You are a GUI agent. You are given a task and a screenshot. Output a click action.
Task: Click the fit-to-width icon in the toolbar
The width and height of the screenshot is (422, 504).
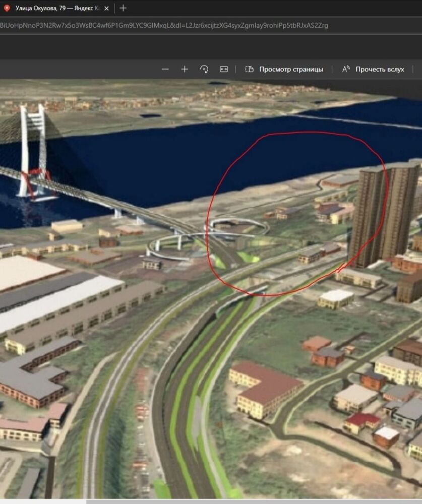coord(224,70)
